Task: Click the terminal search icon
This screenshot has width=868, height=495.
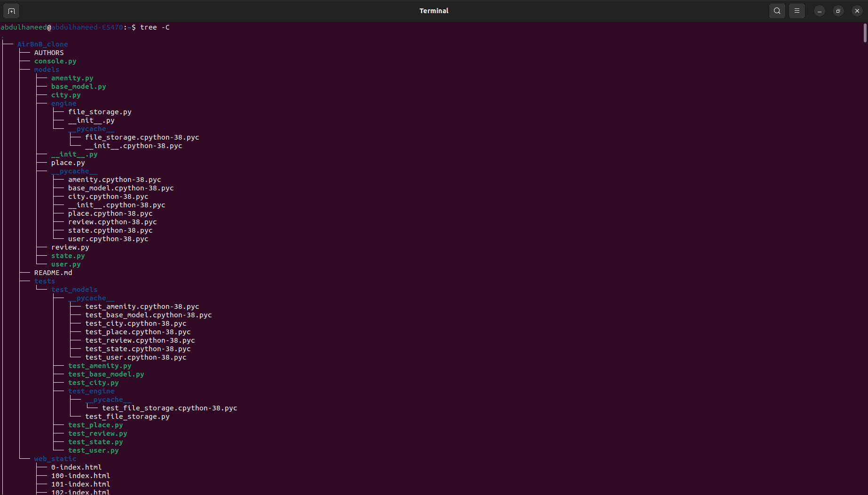Action: click(777, 11)
